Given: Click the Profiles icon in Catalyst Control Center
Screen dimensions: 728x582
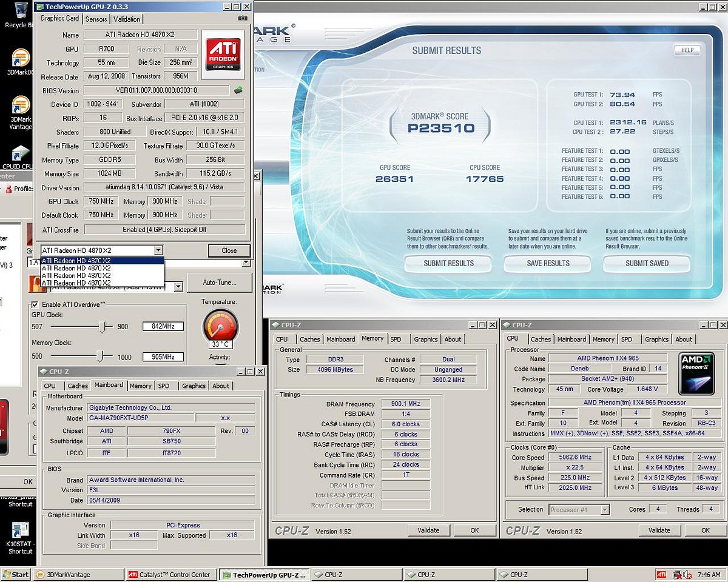Looking at the screenshot, I should point(8,189).
